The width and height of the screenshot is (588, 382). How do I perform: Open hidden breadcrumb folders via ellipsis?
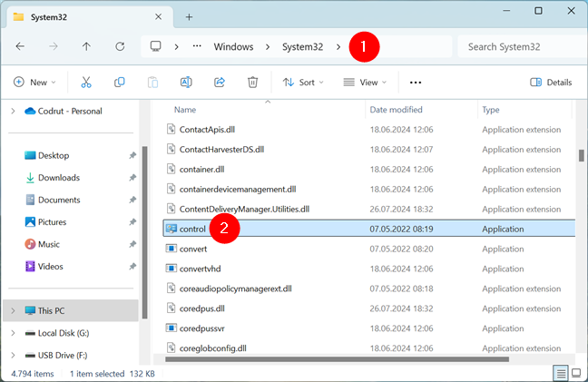pos(197,46)
